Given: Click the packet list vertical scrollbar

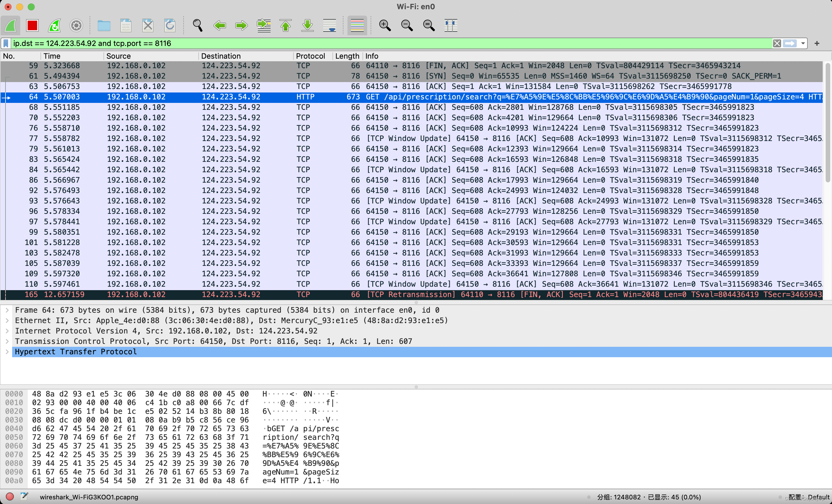Looking at the screenshot, I should click(827, 122).
